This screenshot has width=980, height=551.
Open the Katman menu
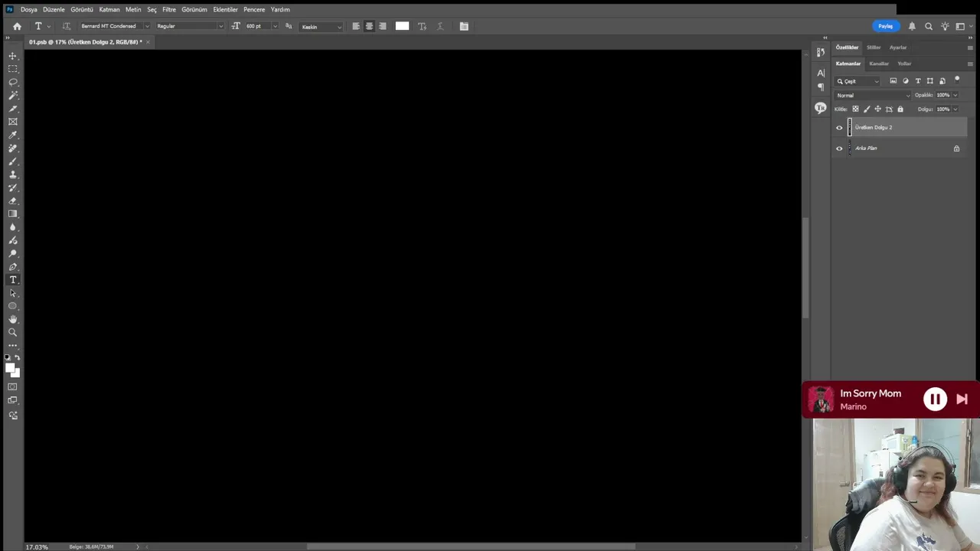tap(109, 10)
